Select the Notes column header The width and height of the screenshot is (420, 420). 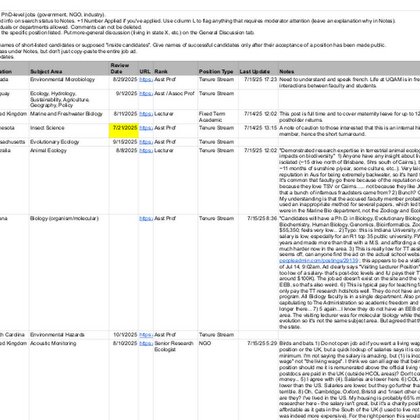click(349, 68)
